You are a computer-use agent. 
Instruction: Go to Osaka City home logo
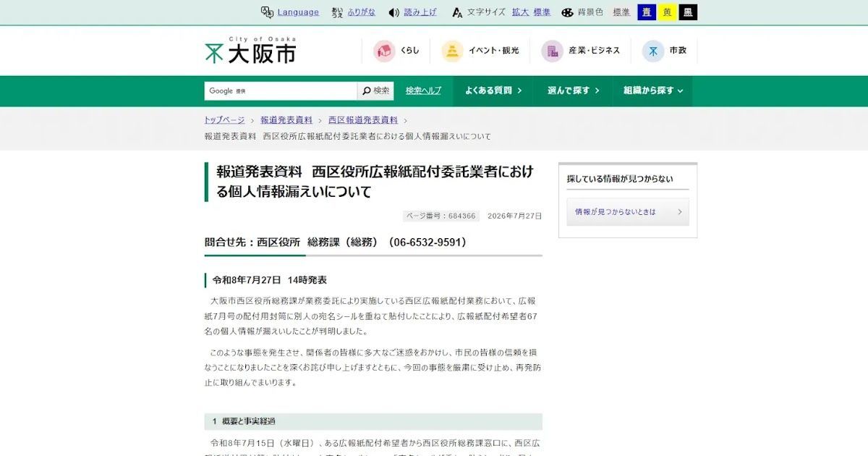(x=250, y=51)
